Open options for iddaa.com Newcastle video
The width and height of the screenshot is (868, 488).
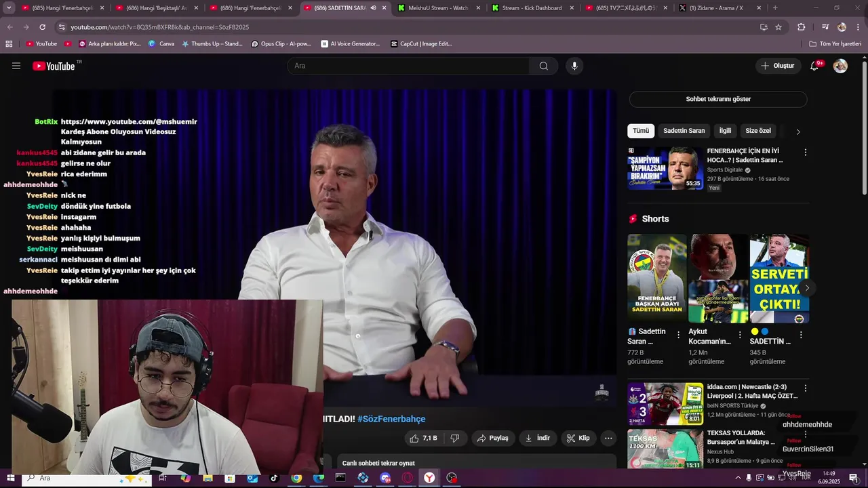(806, 388)
